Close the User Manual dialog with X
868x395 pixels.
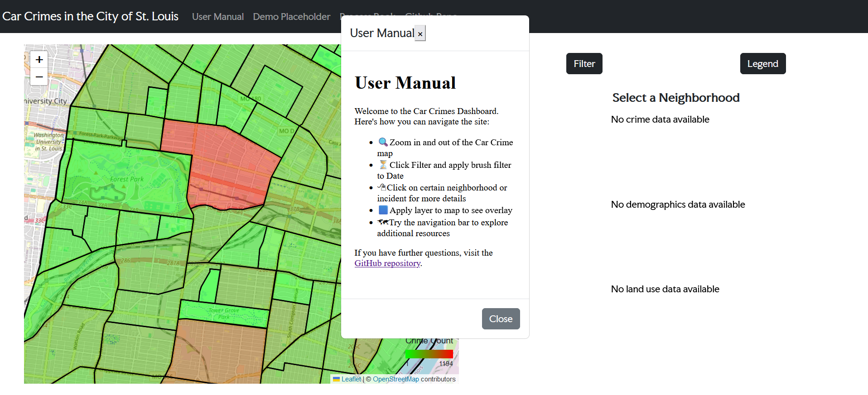(x=420, y=33)
